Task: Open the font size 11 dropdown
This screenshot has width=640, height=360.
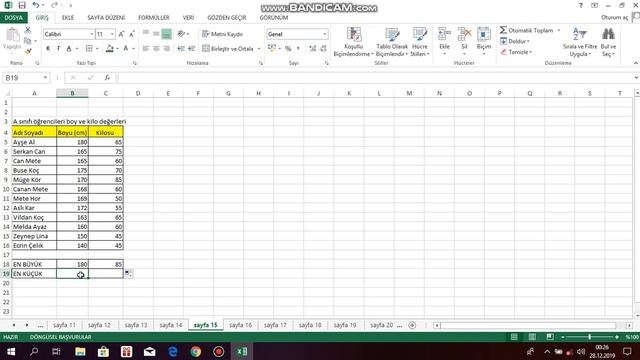Action: [112, 34]
